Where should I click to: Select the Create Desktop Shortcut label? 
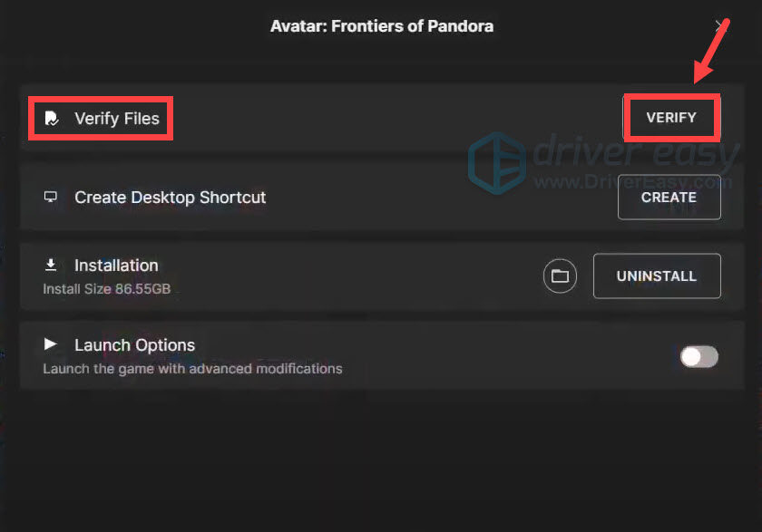(171, 198)
